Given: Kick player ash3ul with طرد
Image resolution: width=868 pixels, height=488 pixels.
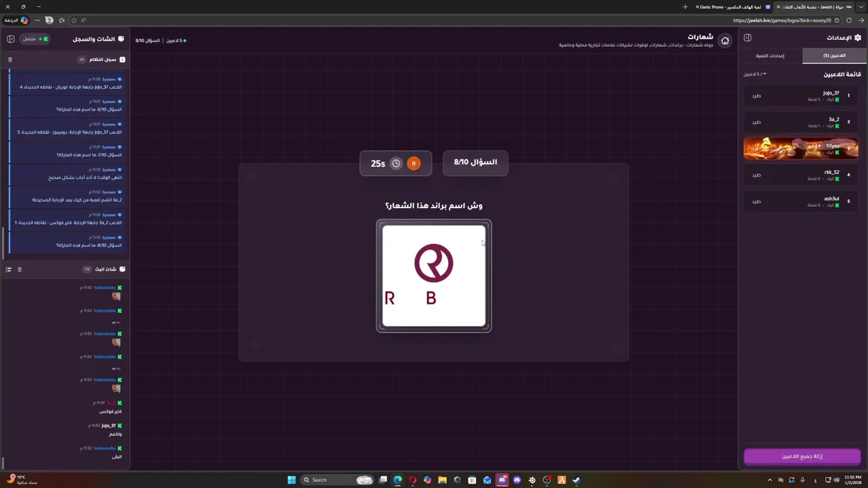Looking at the screenshot, I should click(x=756, y=201).
